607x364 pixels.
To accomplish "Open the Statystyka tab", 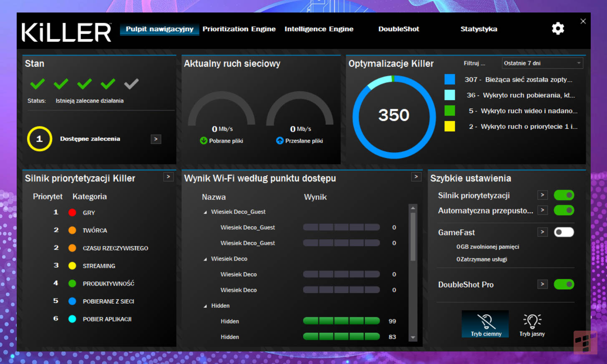I will [479, 29].
